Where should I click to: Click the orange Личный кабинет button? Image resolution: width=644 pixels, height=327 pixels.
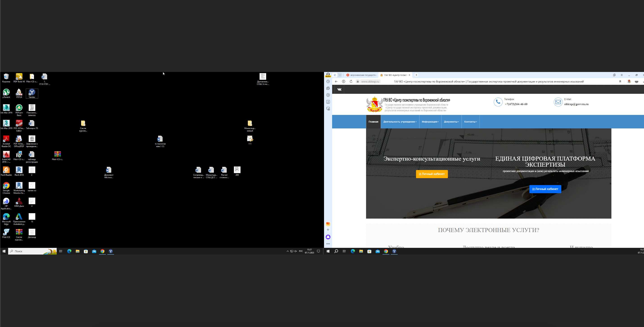432,174
